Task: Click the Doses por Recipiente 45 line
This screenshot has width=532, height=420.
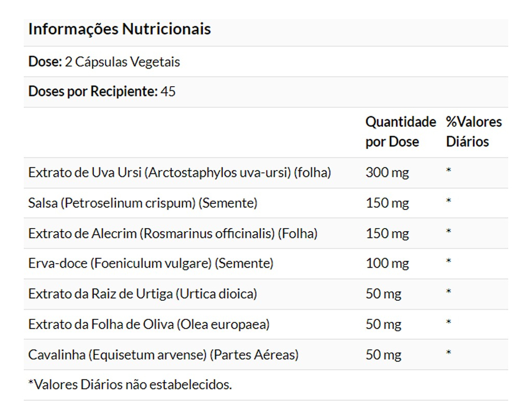Action: 102,92
